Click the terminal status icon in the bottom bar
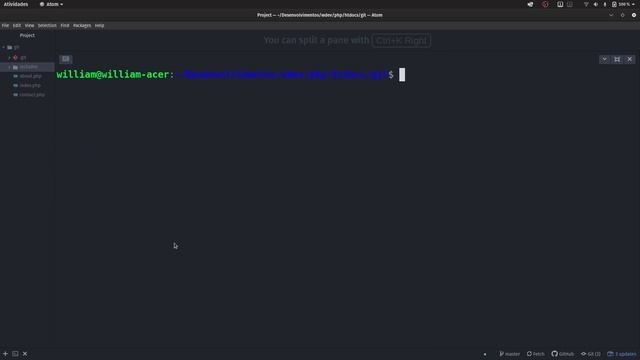Screen dimensions: 640x360 click(x=15, y=354)
